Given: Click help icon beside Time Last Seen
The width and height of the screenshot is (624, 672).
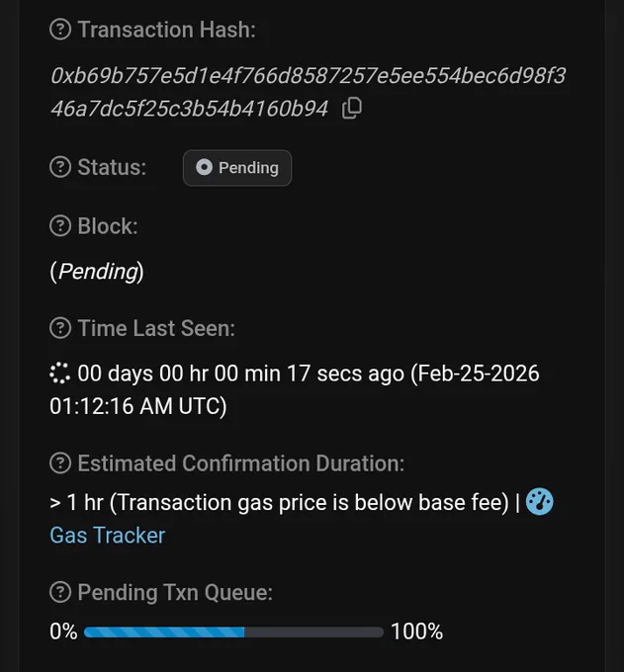Looking at the screenshot, I should (60, 328).
